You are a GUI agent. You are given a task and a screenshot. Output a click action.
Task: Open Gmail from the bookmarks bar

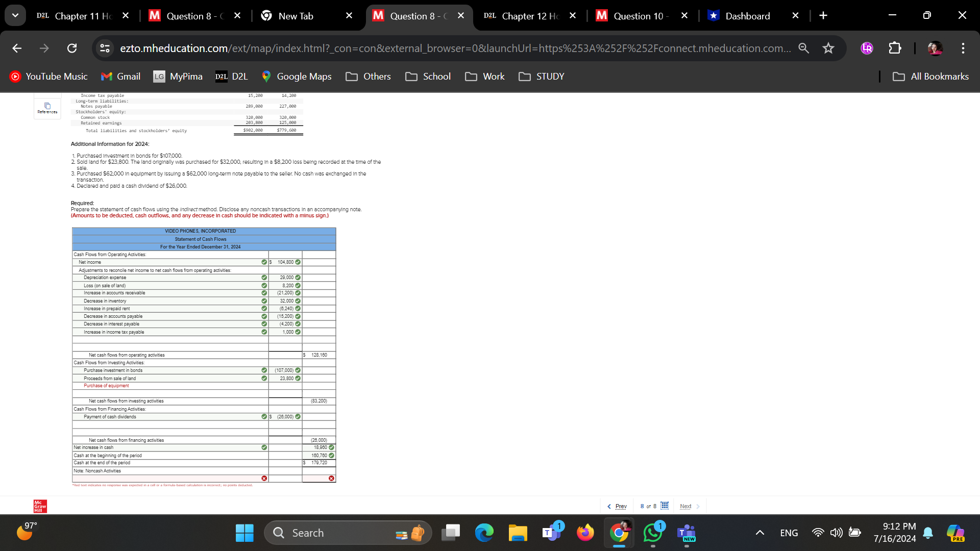point(120,77)
